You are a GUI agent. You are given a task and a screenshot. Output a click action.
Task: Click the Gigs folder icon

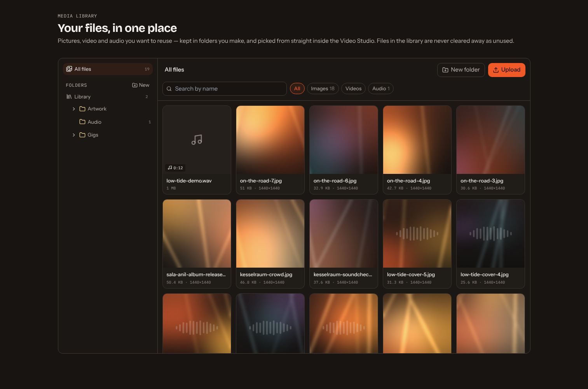(x=82, y=135)
